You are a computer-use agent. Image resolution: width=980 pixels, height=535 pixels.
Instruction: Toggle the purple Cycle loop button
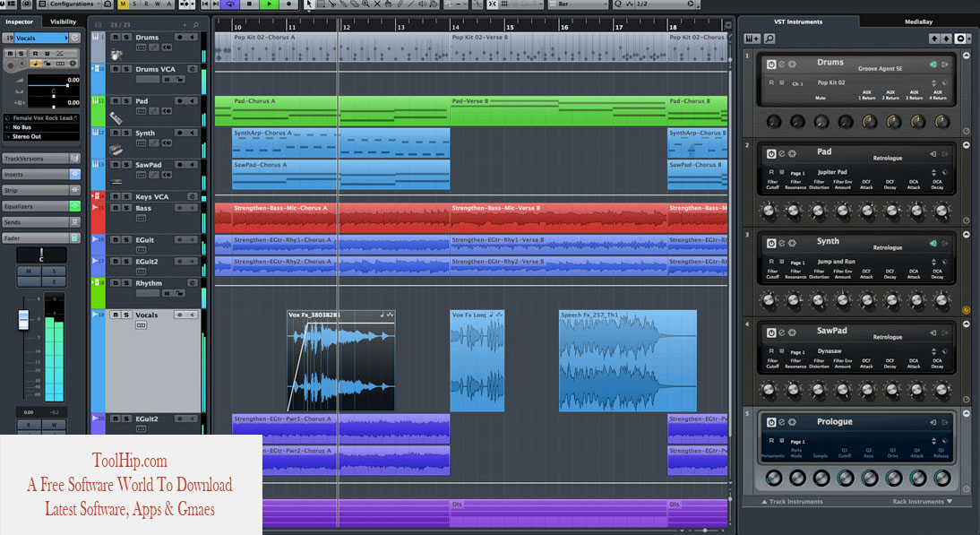click(x=230, y=4)
